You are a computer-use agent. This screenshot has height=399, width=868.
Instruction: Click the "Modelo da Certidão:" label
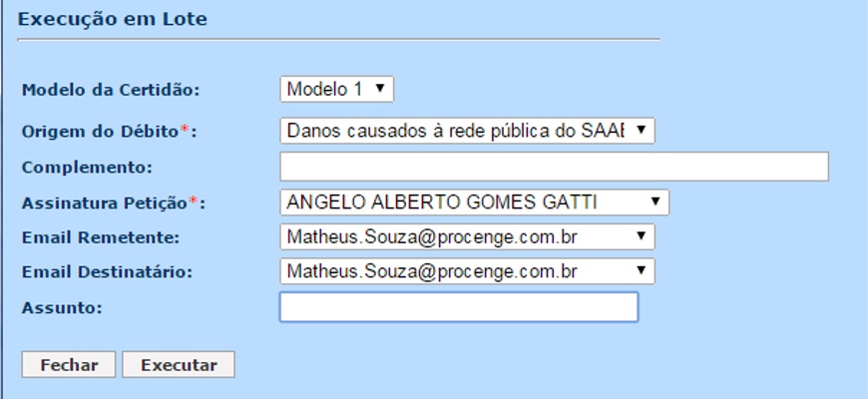111,90
